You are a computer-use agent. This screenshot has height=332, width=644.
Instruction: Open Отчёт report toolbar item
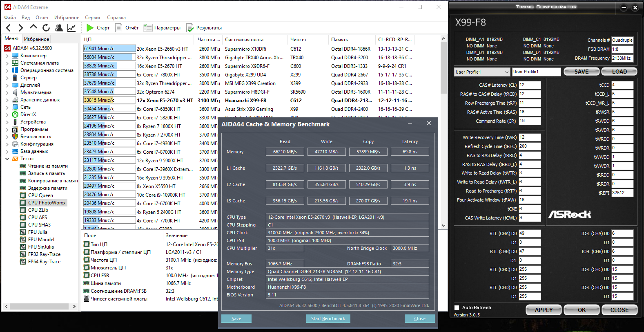point(127,28)
